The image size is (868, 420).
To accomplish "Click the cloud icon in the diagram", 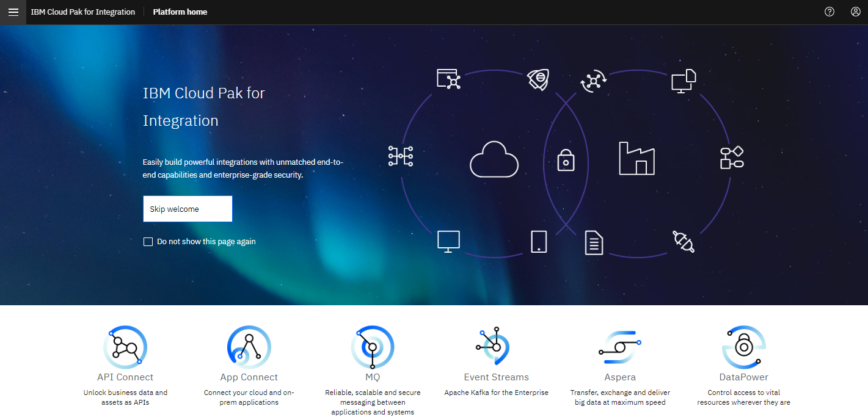I will point(494,159).
